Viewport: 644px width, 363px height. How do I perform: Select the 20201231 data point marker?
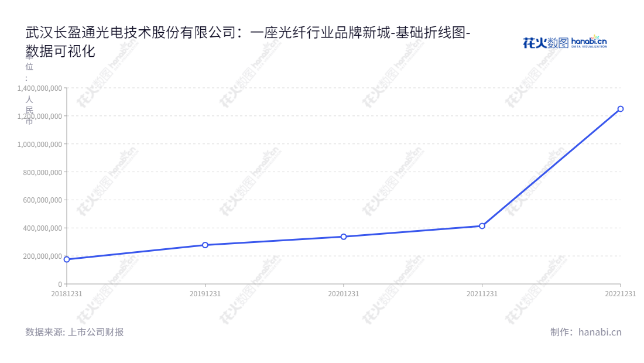click(x=343, y=237)
